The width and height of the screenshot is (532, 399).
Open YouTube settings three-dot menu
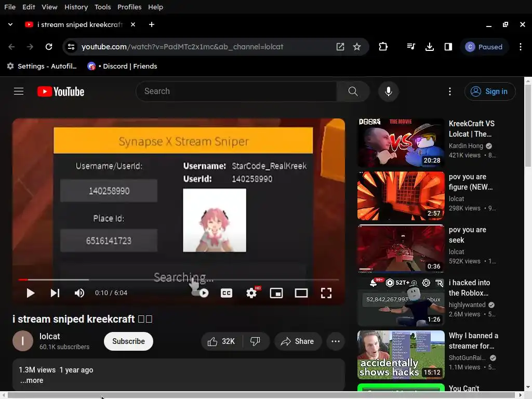(x=449, y=91)
